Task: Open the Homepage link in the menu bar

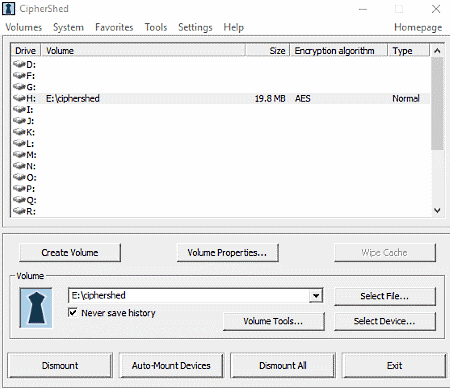Action: tap(418, 27)
